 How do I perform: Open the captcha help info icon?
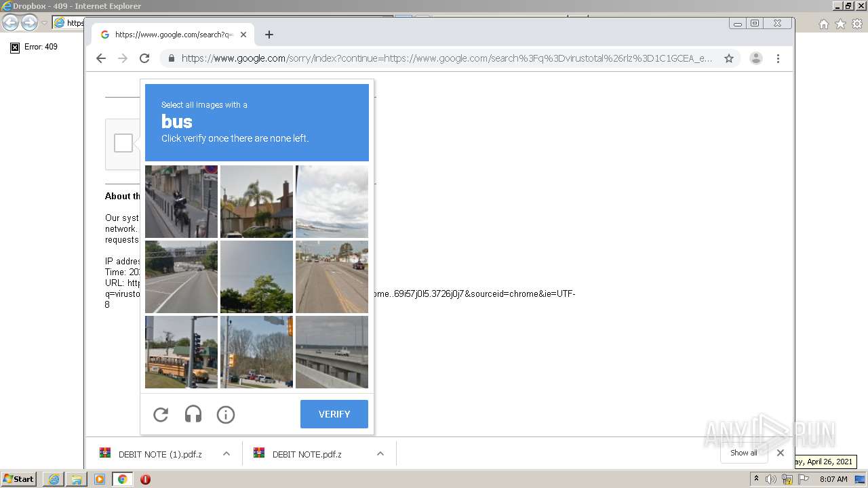[226, 414]
